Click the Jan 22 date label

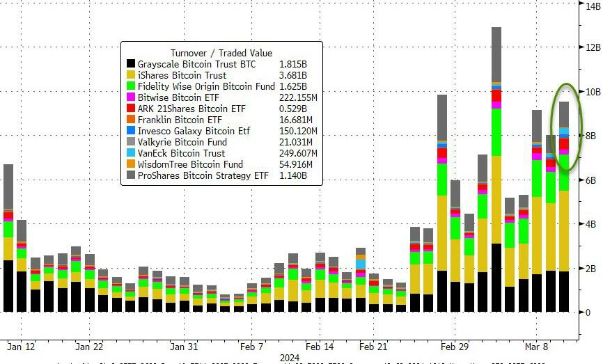(89, 347)
